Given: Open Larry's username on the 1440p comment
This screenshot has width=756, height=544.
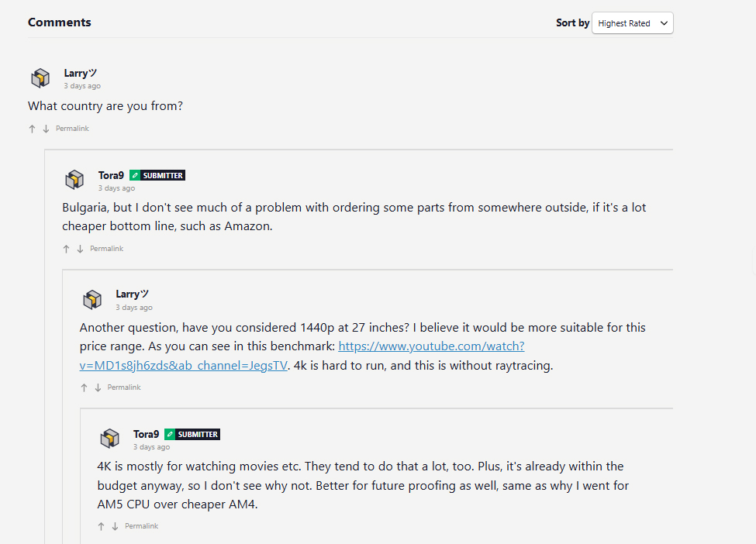Looking at the screenshot, I should tap(132, 294).
